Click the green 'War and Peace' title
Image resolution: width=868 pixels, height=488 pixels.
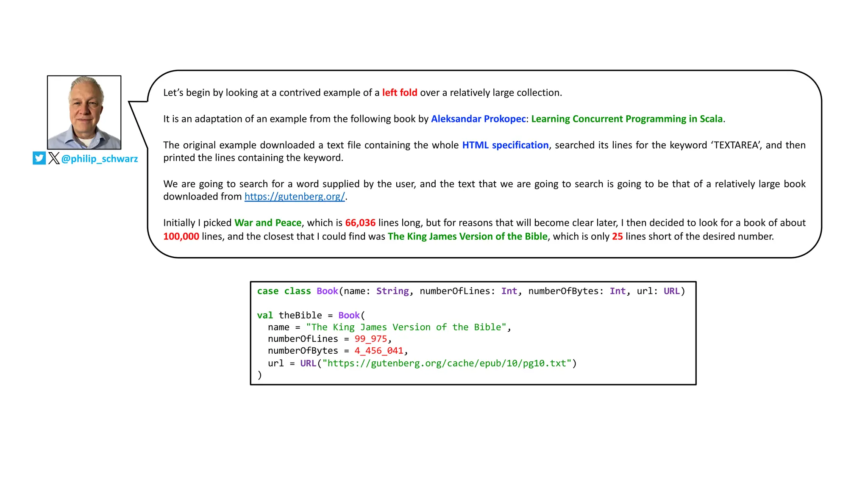point(267,223)
